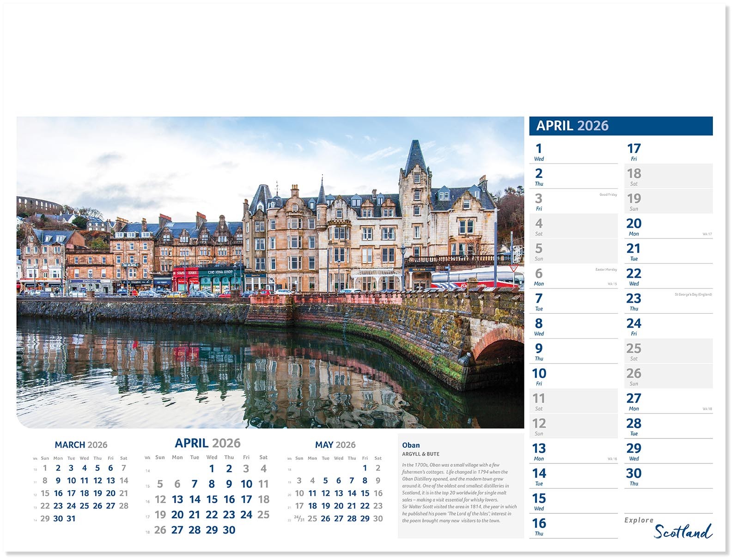Click the tall pointed tower roof in photo
Screen dimensions: 736x560
(415, 156)
